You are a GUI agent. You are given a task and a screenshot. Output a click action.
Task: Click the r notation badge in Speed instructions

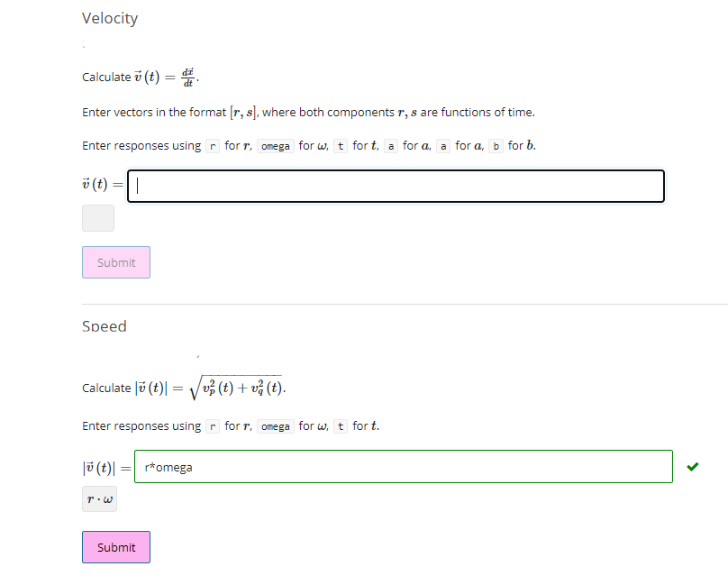pos(211,425)
